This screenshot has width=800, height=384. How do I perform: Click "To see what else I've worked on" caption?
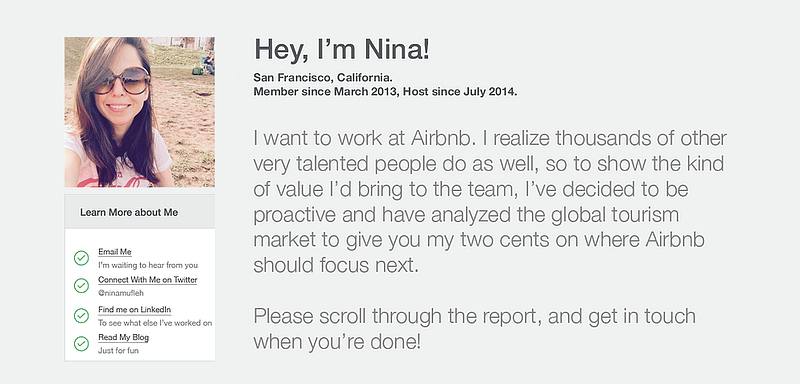click(155, 323)
